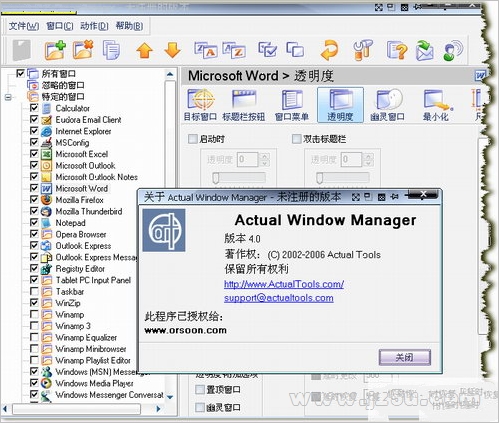Click the Actual Tools logo in the about dialog

(x=164, y=230)
